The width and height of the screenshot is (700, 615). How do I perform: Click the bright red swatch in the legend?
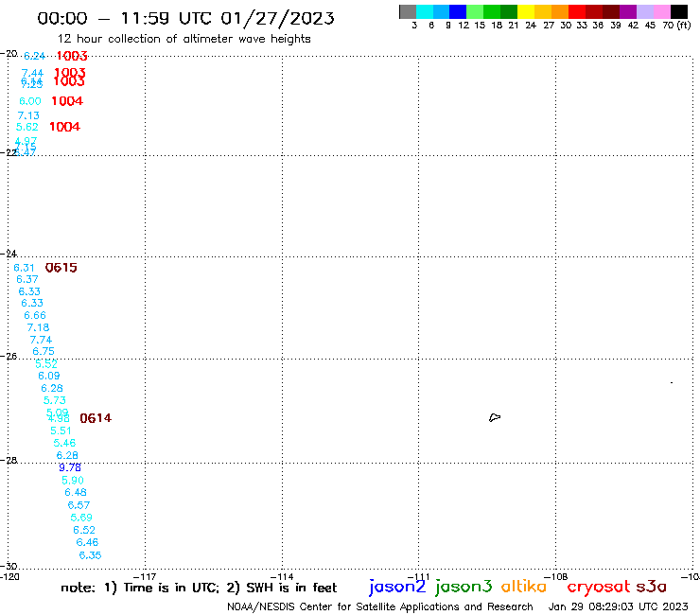click(577, 11)
